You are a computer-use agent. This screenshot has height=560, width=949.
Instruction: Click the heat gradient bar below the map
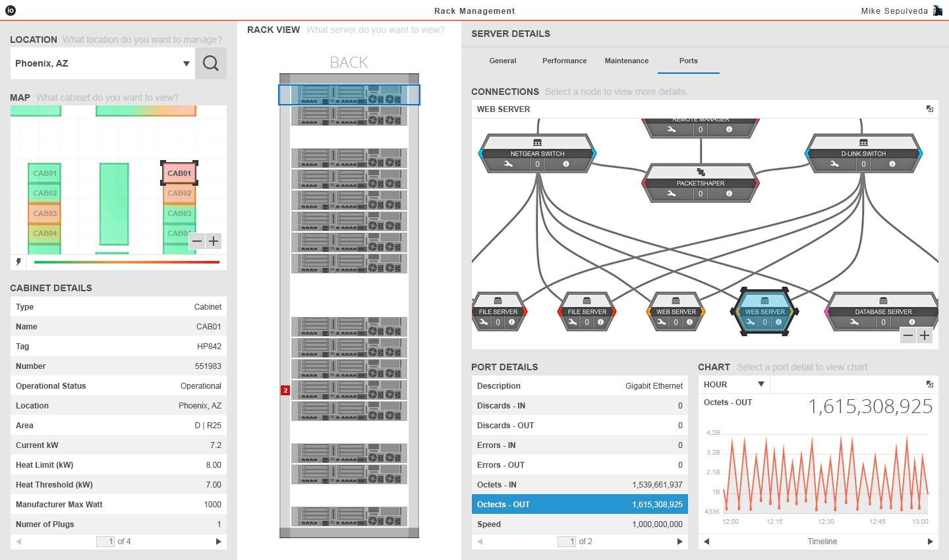pyautogui.click(x=126, y=262)
